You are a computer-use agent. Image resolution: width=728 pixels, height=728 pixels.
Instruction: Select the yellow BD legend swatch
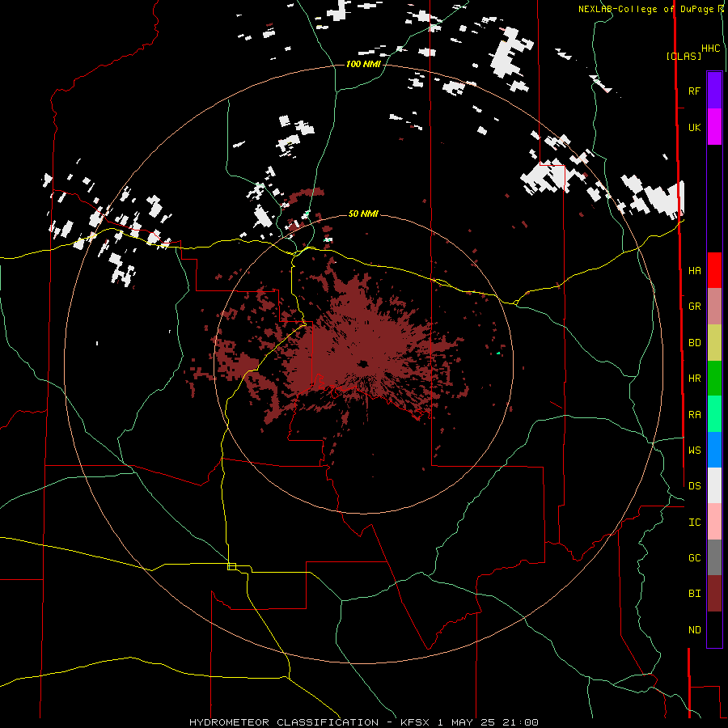[714, 343]
